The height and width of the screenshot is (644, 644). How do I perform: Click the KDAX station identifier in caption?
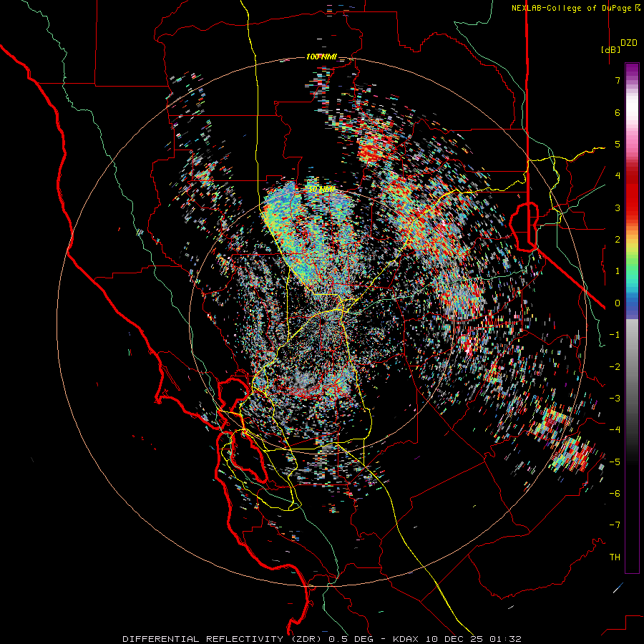[406, 639]
